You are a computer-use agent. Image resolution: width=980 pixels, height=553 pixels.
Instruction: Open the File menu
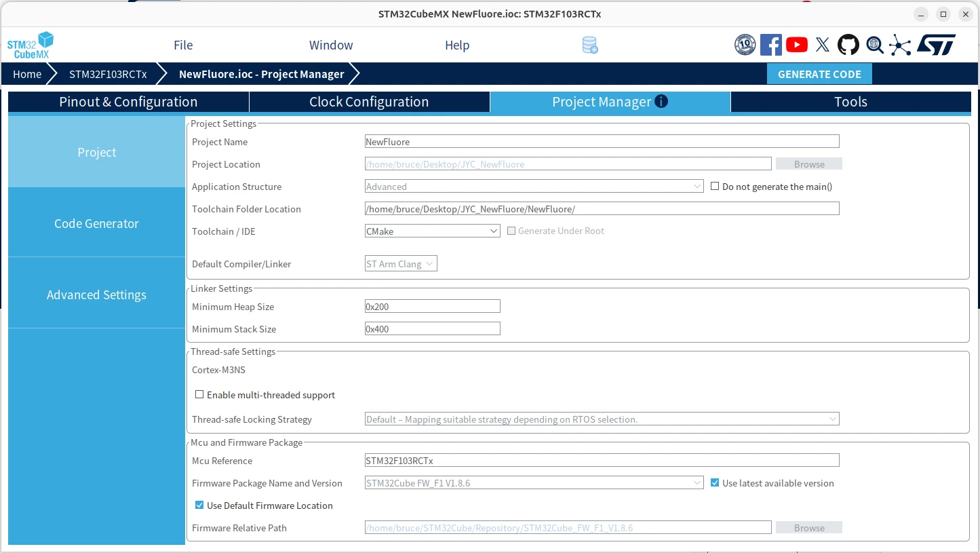[183, 45]
